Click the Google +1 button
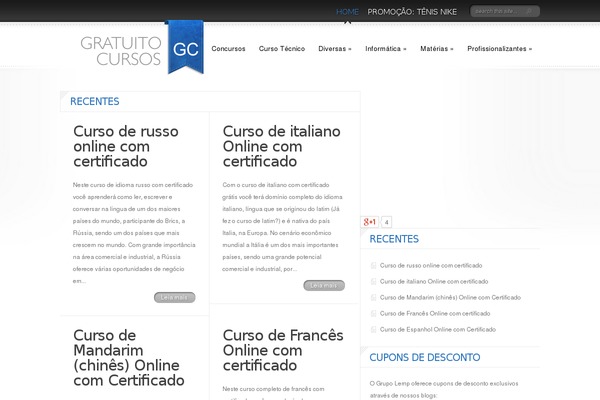The width and height of the screenshot is (600, 400). point(369,222)
